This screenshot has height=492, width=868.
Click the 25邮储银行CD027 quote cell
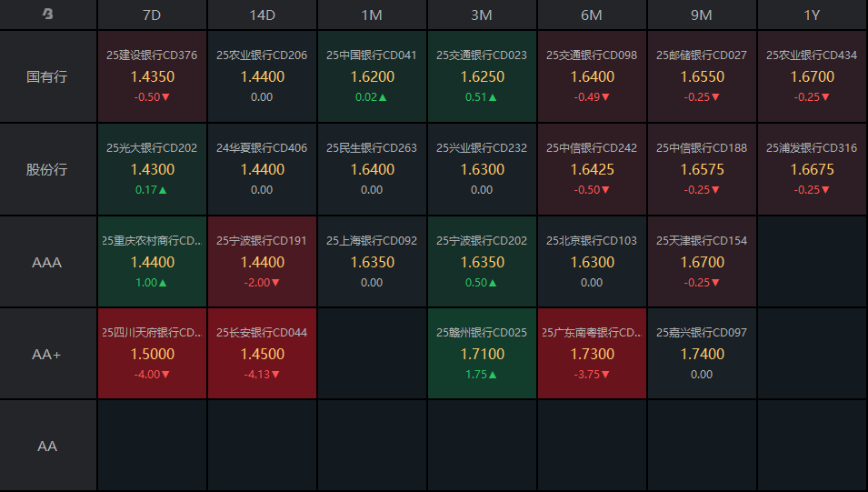click(702, 76)
